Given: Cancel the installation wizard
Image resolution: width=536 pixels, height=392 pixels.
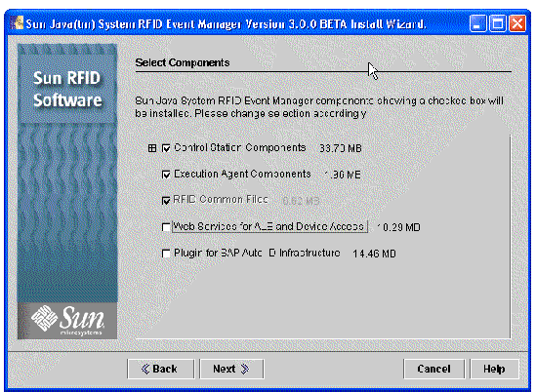Looking at the screenshot, I should [433, 369].
